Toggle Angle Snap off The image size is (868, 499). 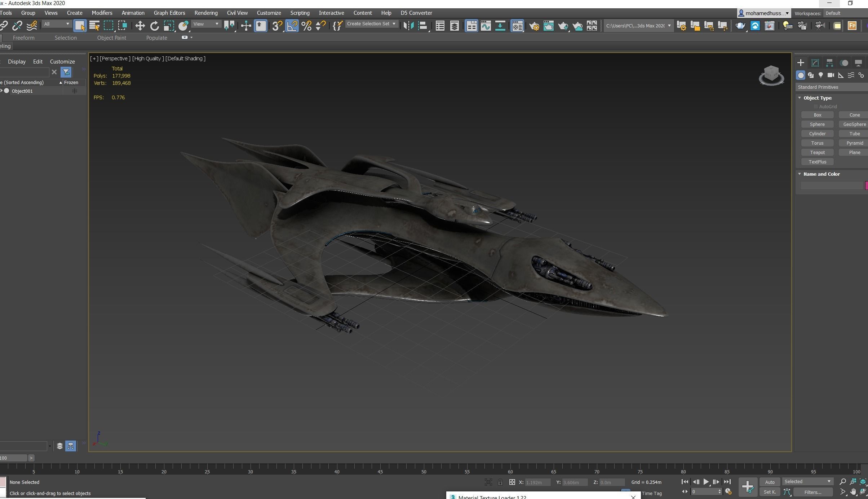(292, 26)
